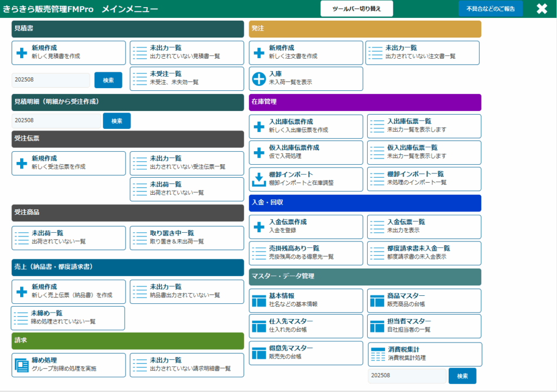Viewport: 557px width, 392px height.
Task: Focus the 見積明細 date input field
Action: (57, 121)
